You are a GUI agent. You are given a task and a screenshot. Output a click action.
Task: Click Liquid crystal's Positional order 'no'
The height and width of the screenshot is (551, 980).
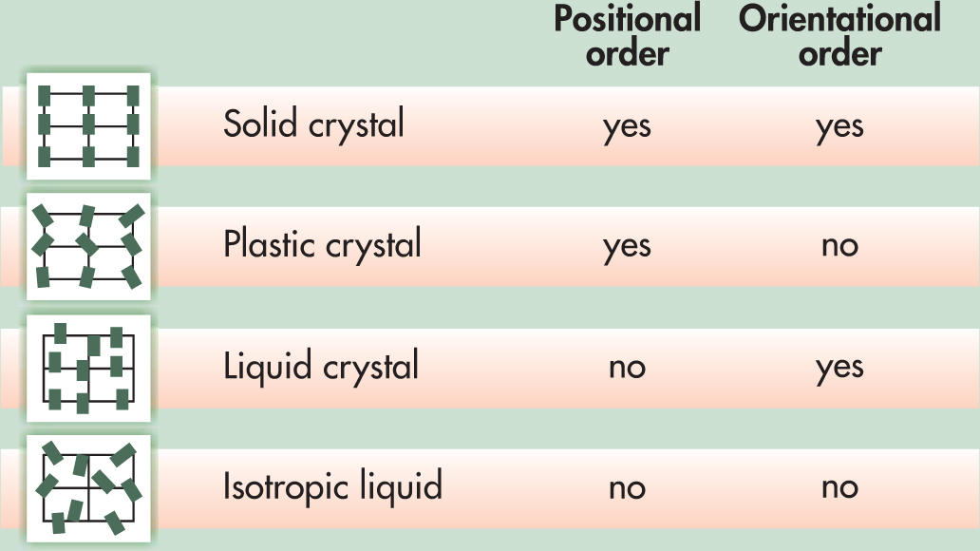coord(627,368)
